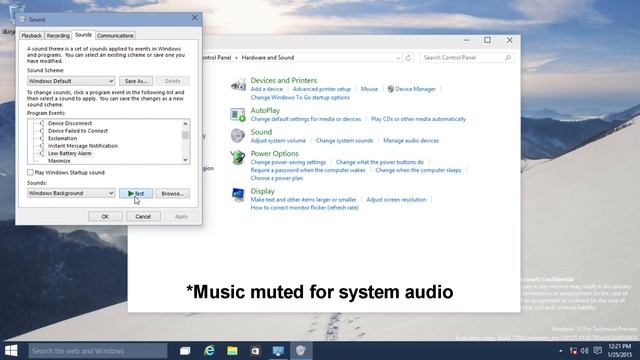Open Require a password when computer wakes
The height and width of the screenshot is (360, 640).
(308, 170)
